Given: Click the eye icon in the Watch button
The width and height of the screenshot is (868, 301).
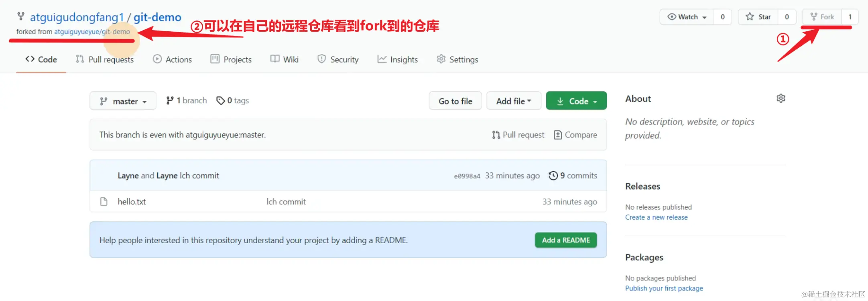Looking at the screenshot, I should click(672, 17).
